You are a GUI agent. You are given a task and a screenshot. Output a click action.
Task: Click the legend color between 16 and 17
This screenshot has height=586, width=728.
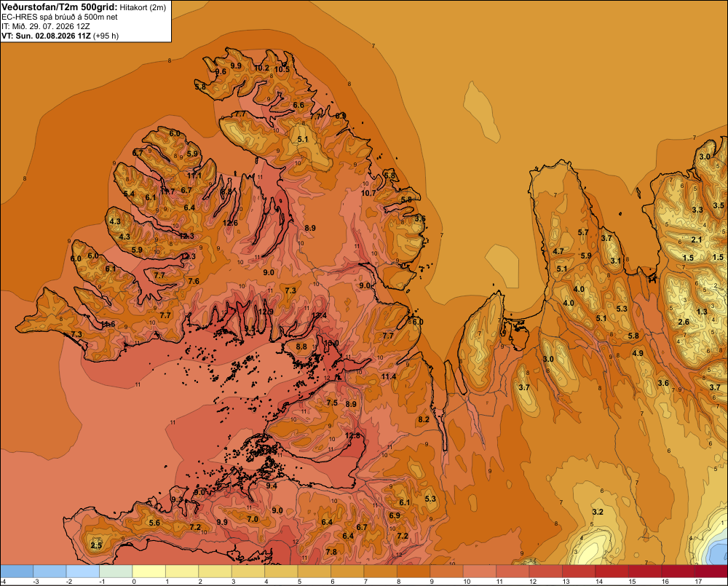click(x=678, y=571)
